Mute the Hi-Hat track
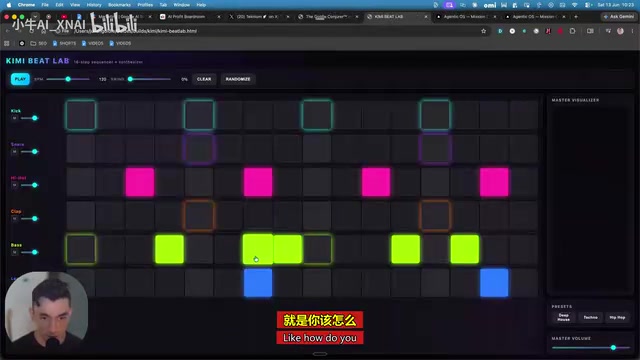 [15, 185]
